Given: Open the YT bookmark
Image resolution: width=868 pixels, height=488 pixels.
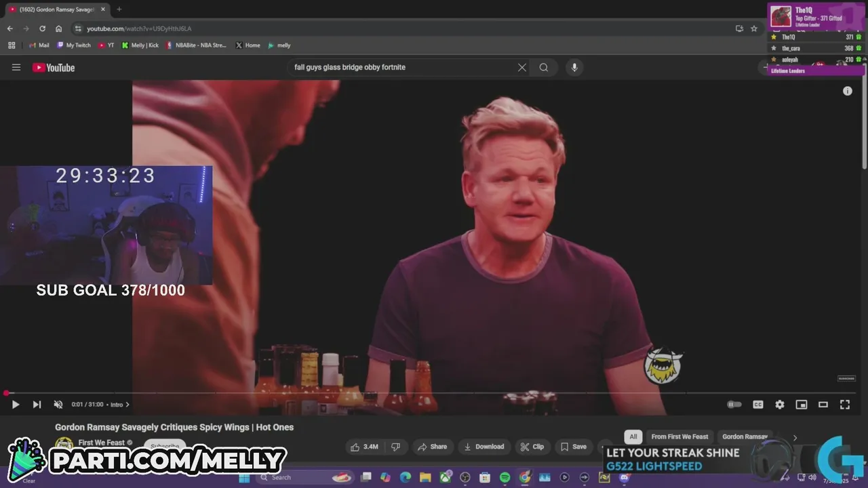Looking at the screenshot, I should [106, 45].
